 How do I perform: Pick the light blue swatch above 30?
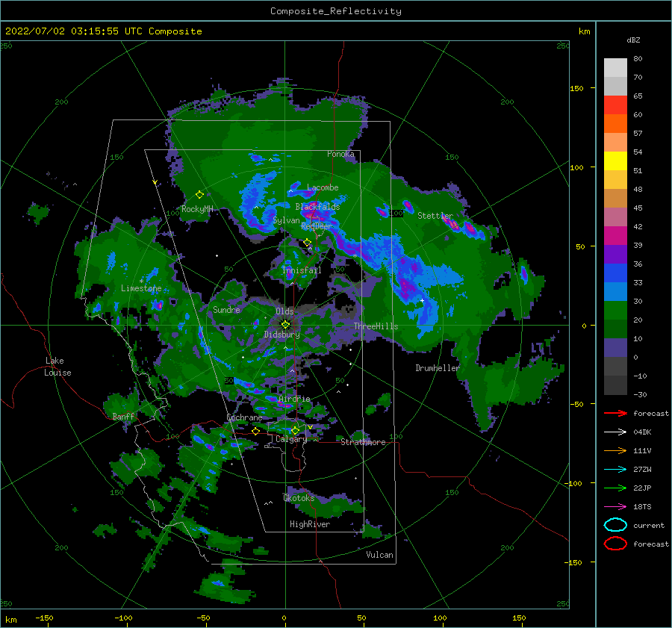click(615, 291)
